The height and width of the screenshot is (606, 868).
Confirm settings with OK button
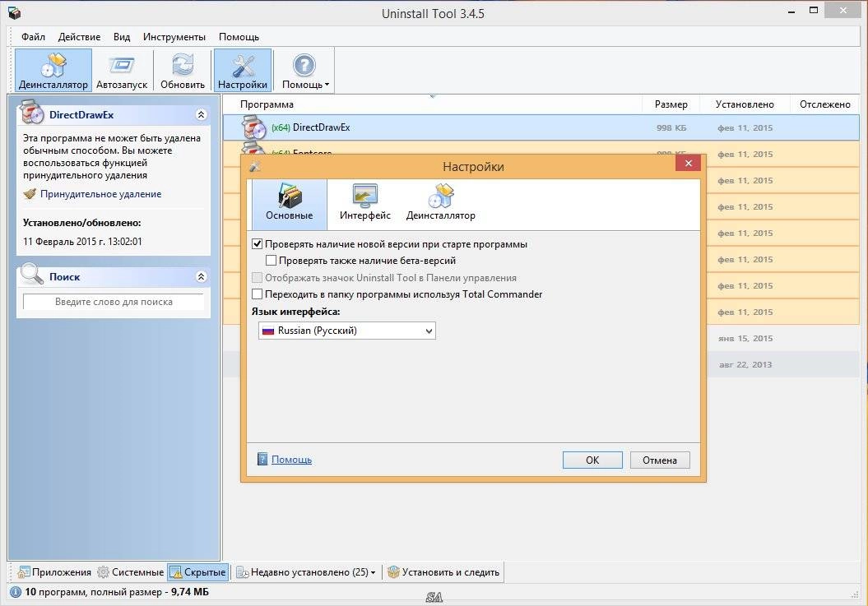(592, 460)
